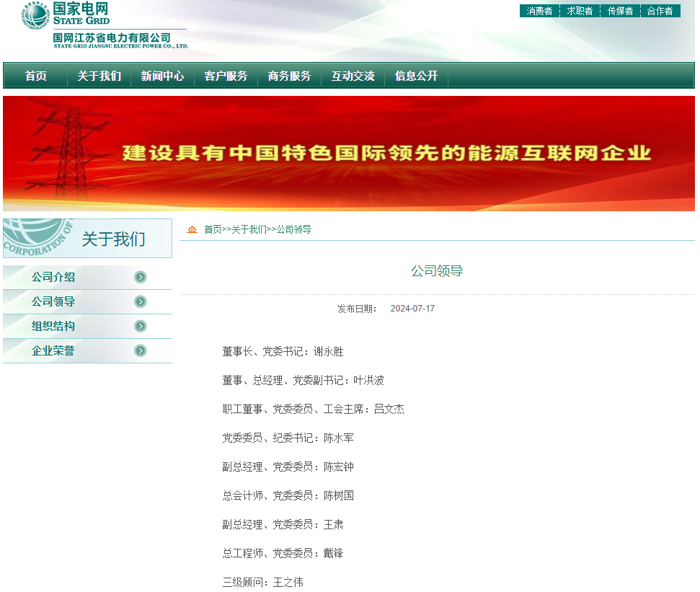Click the red energy internet banner

[x=349, y=154]
